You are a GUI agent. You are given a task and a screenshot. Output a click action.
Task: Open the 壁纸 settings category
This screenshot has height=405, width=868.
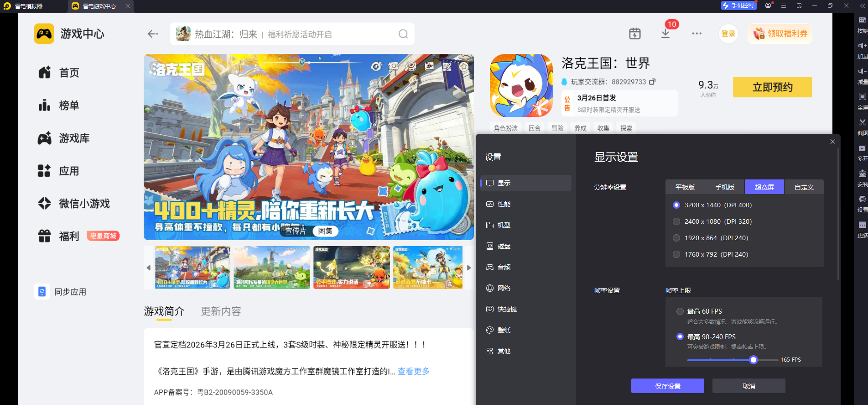click(526, 330)
